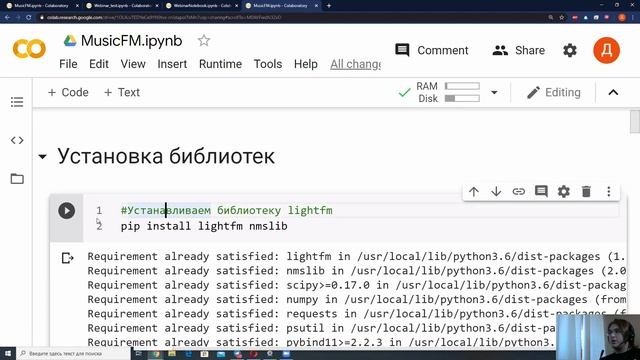Switch to the second Webinar browser tab
Image resolution: width=640 pixels, height=360 pixels.
(122, 6)
